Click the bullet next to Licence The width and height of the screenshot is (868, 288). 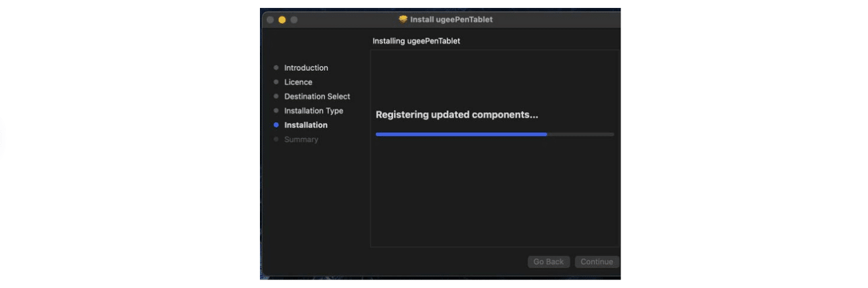point(276,82)
